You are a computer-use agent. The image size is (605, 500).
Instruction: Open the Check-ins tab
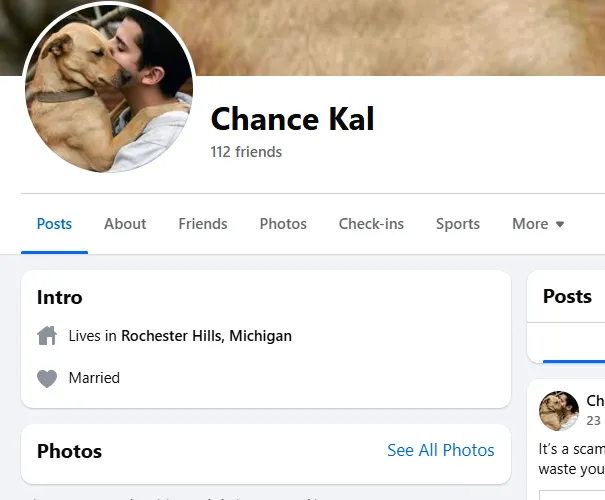[371, 224]
